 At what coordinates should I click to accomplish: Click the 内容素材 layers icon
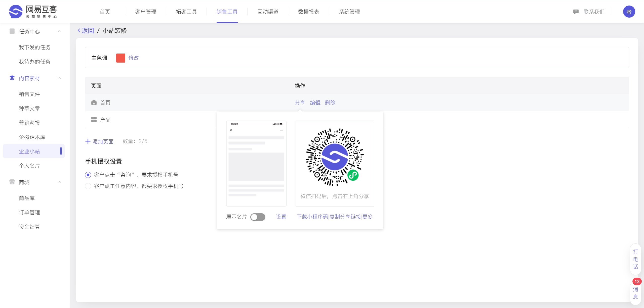(12, 78)
